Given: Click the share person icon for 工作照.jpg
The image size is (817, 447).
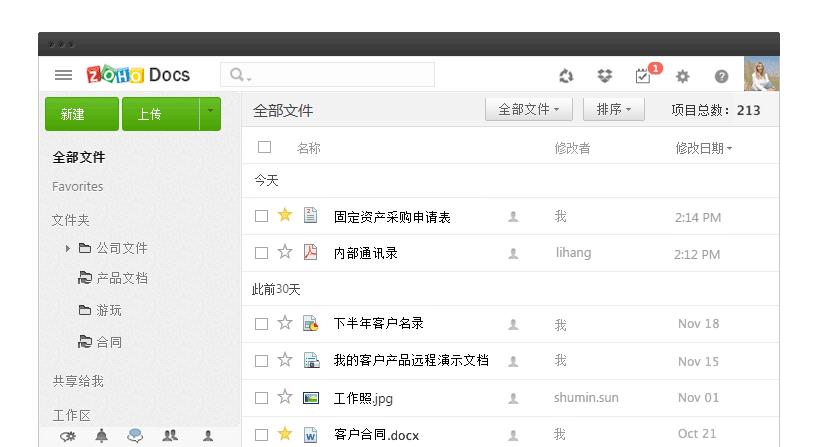Looking at the screenshot, I should 513,399.
